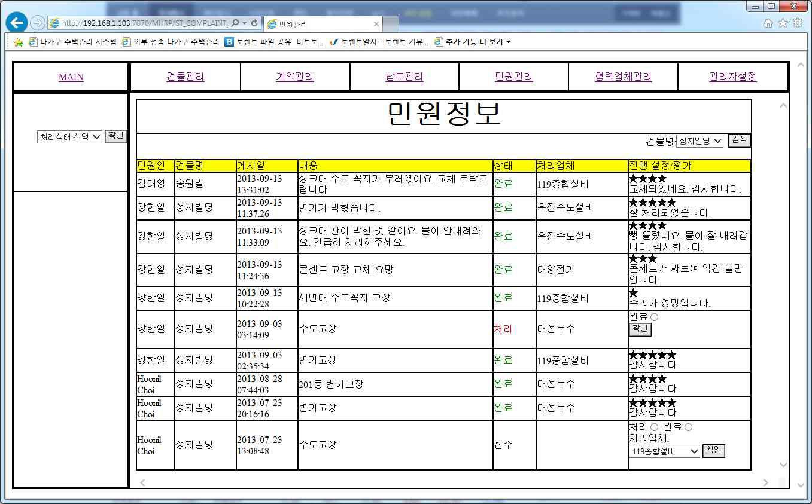Viewport: 812px width, 504px height.
Task: Expand 추가 기능 더 보기 dropdown
Action: (473, 42)
